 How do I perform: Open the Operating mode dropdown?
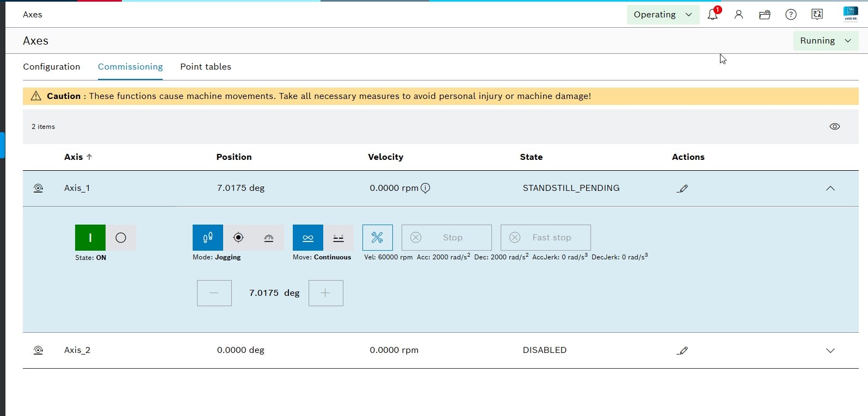[x=663, y=15]
